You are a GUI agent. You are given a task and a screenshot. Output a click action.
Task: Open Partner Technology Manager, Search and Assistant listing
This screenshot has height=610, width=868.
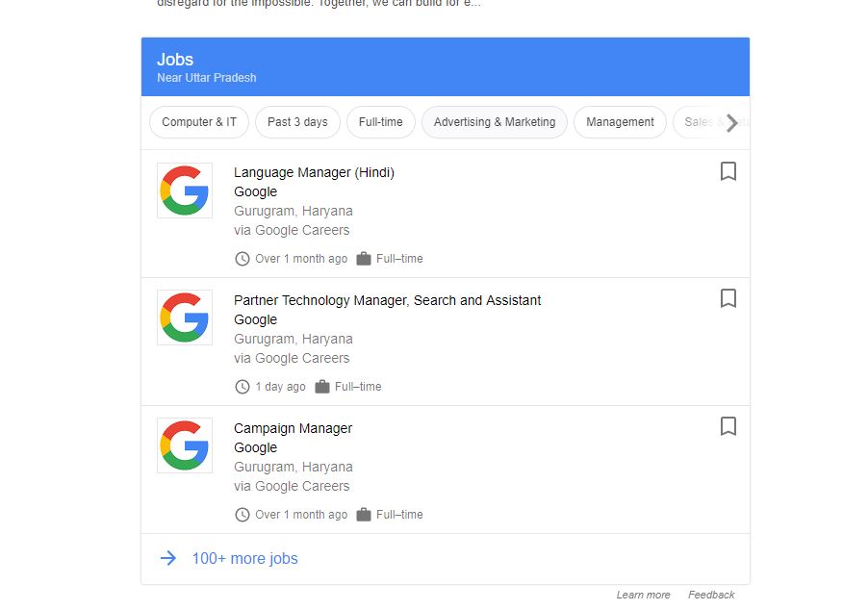[x=388, y=300]
